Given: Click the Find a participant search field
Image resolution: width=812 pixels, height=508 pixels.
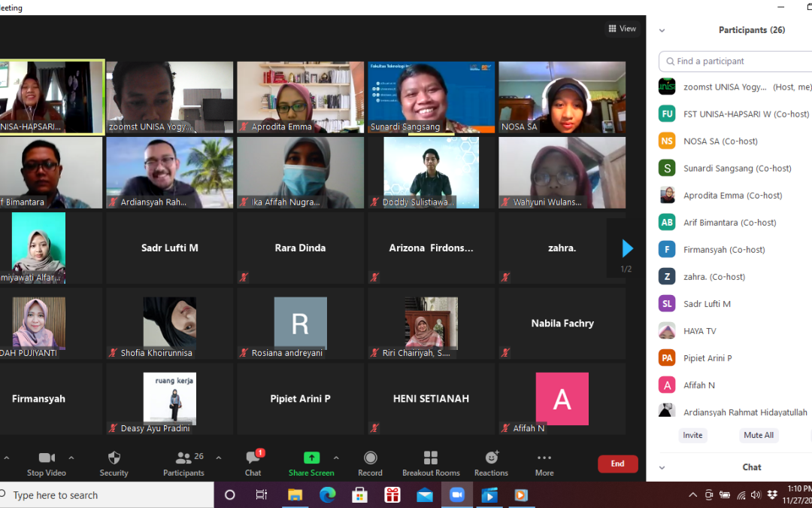Looking at the screenshot, I should pos(737,62).
